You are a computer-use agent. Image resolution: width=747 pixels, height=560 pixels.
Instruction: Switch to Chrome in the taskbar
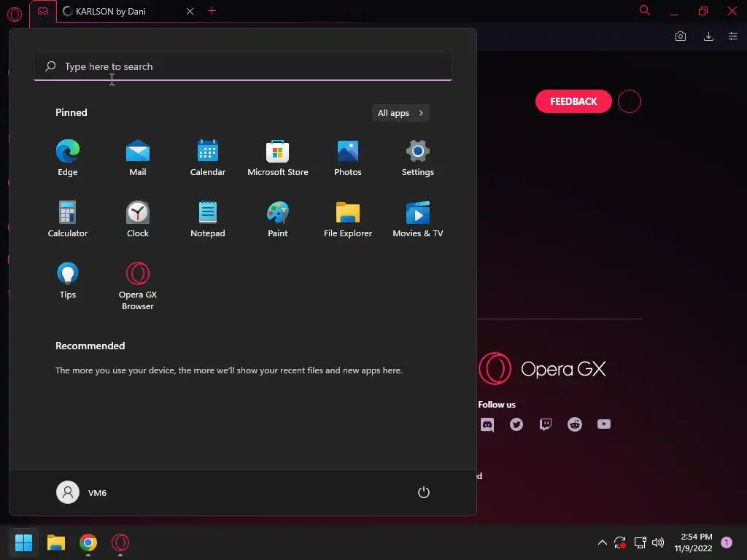point(88,542)
